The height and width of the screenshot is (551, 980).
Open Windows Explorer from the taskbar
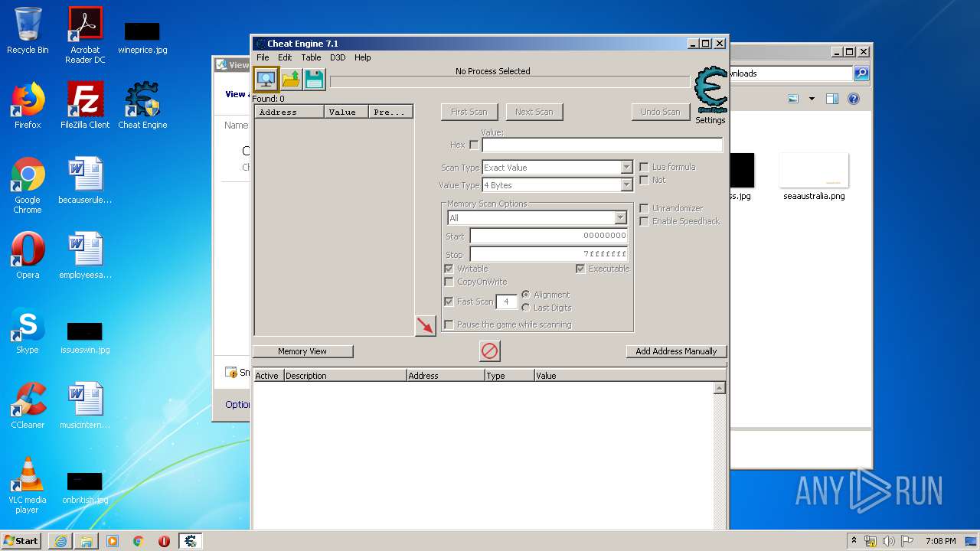tap(87, 541)
